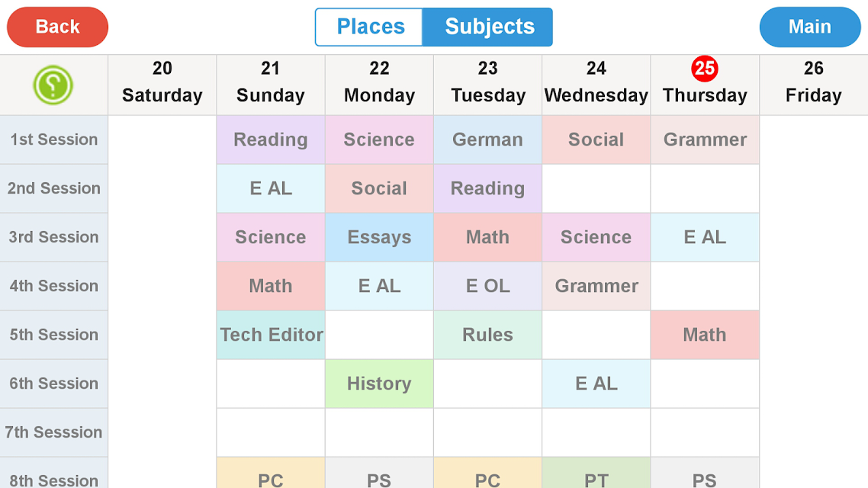Select the 20 Saturday column header
868x488 pixels.
coord(162,85)
